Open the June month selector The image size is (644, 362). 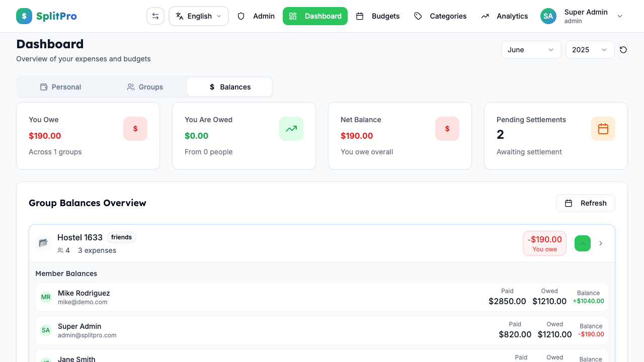point(531,50)
